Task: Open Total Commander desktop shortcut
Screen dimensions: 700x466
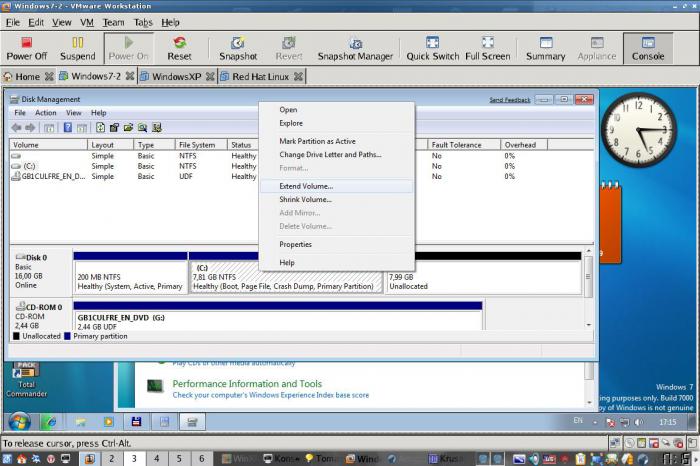Action: (x=26, y=380)
